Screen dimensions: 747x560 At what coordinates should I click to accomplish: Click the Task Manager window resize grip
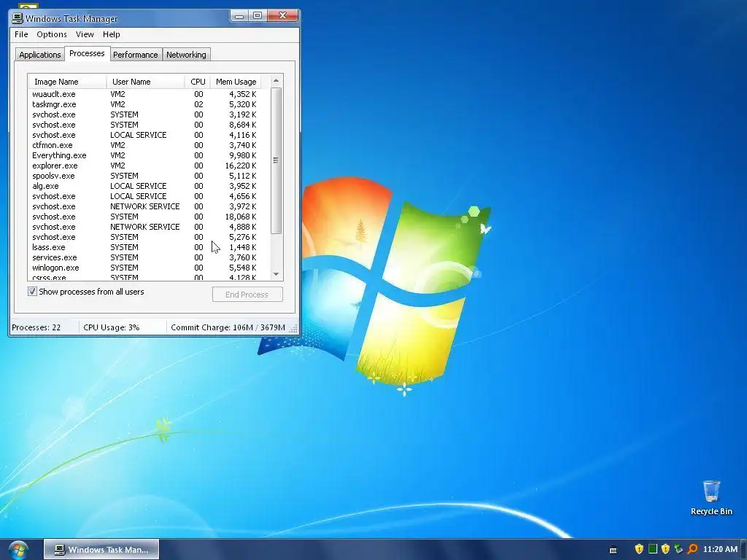pos(293,329)
